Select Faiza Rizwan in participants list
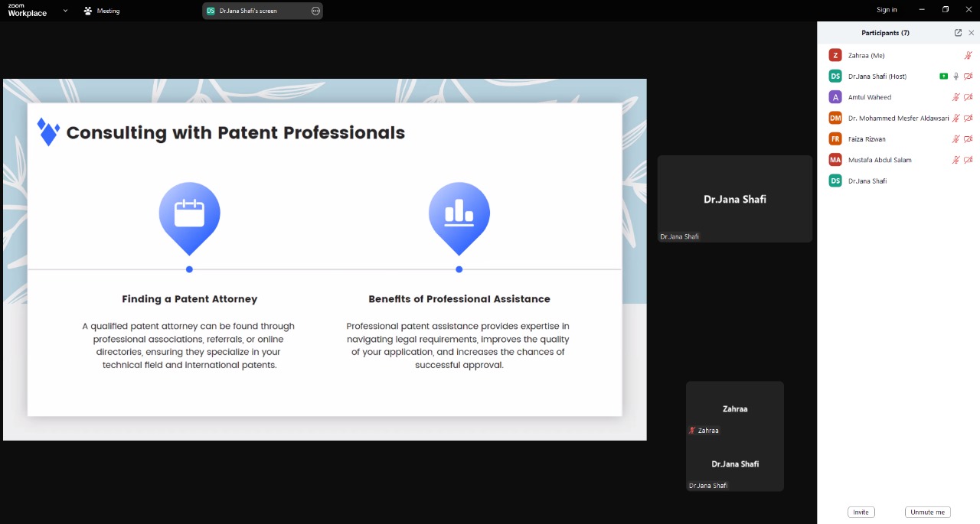This screenshot has width=980, height=524. click(x=867, y=139)
